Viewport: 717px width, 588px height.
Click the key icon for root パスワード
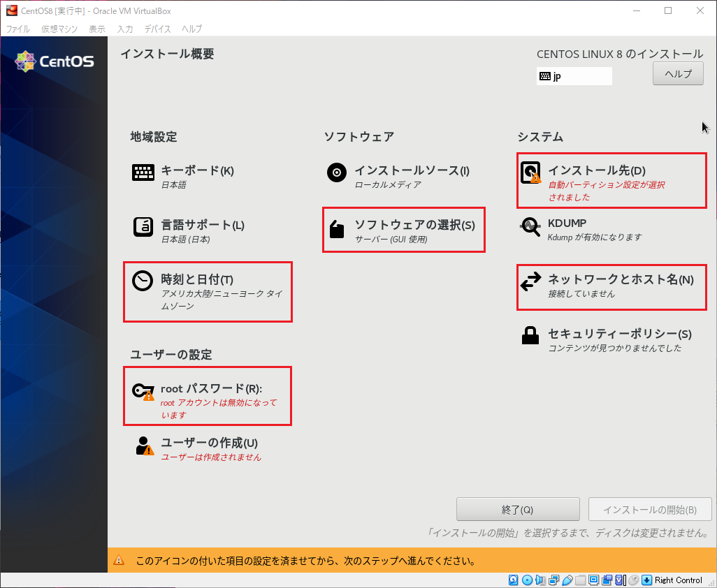click(143, 392)
